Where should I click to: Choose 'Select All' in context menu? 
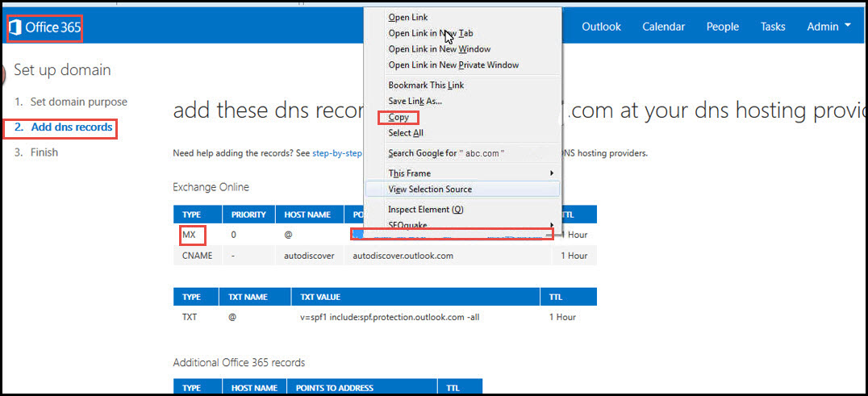point(406,133)
